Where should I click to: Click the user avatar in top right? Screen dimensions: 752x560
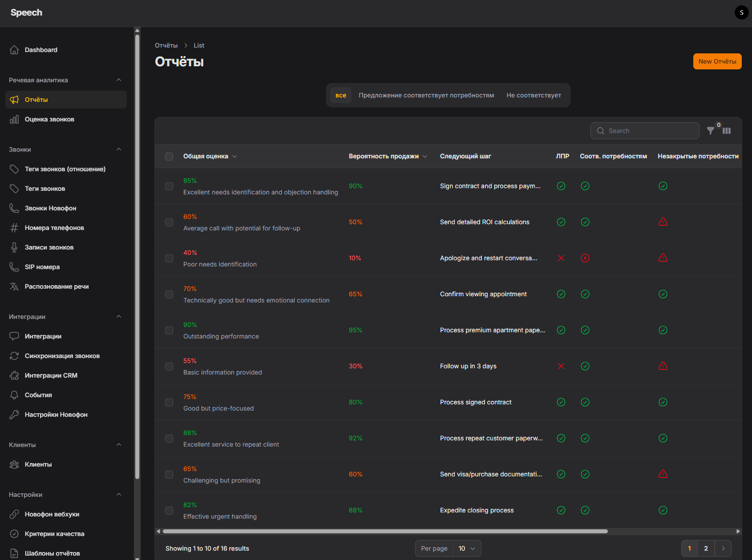tap(741, 12)
